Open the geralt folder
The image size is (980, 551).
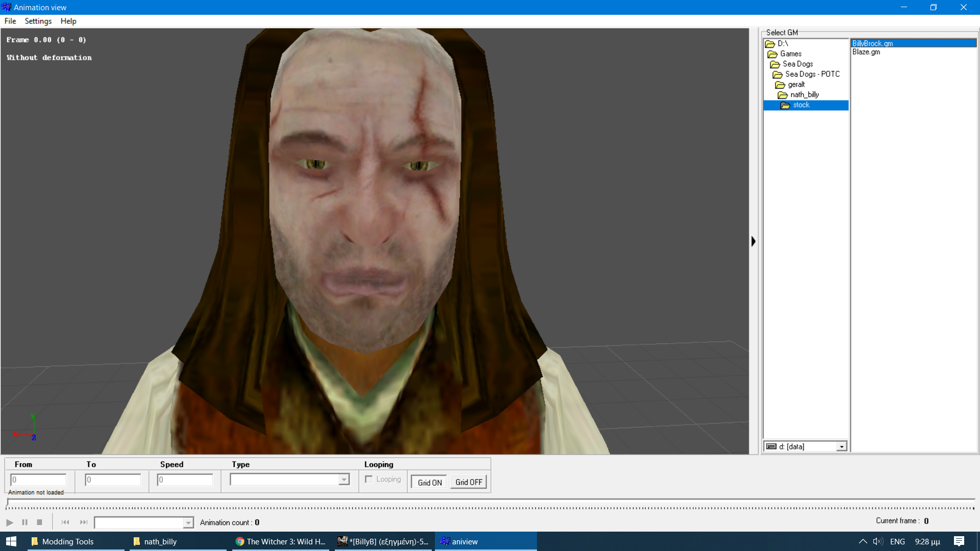[x=796, y=85]
